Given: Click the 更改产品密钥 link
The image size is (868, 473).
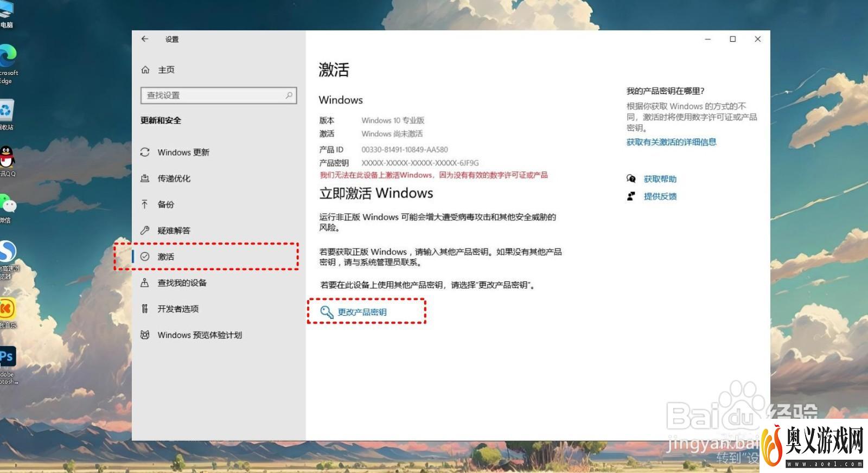Looking at the screenshot, I should click(362, 312).
